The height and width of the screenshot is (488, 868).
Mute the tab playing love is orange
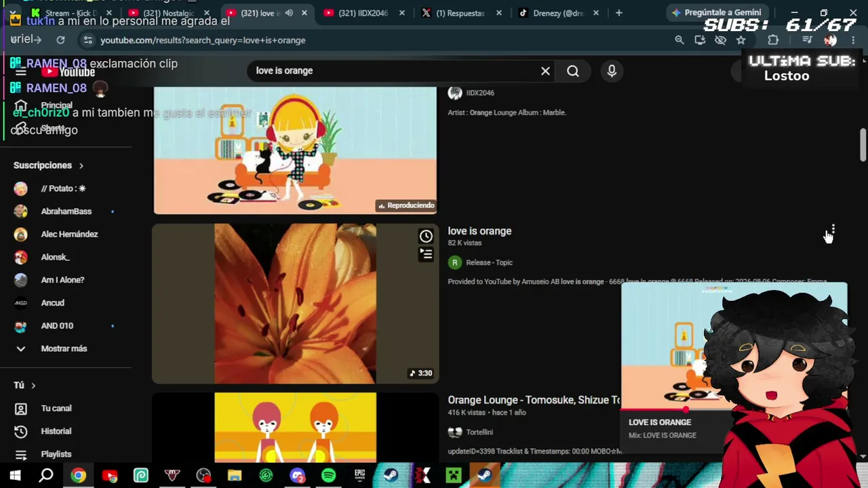point(290,13)
